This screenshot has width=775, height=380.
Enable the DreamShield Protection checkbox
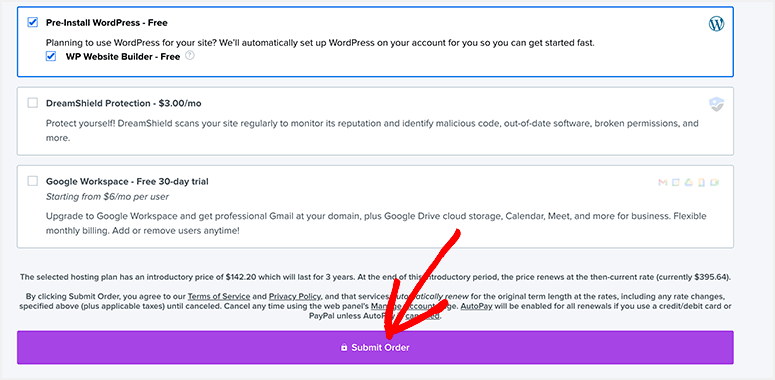point(33,103)
